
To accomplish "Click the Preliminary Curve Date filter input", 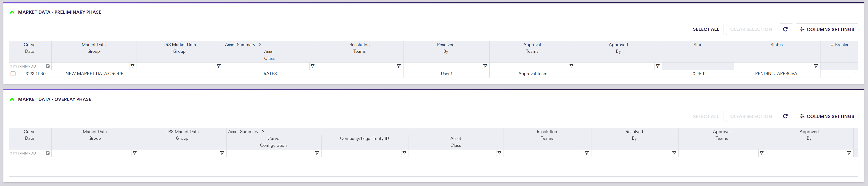I will click(26, 66).
